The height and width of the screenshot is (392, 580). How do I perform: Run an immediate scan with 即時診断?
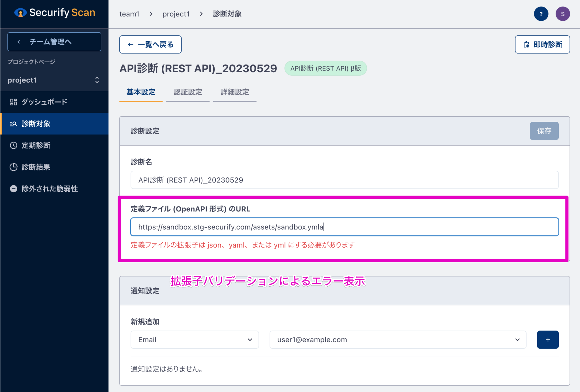click(542, 44)
